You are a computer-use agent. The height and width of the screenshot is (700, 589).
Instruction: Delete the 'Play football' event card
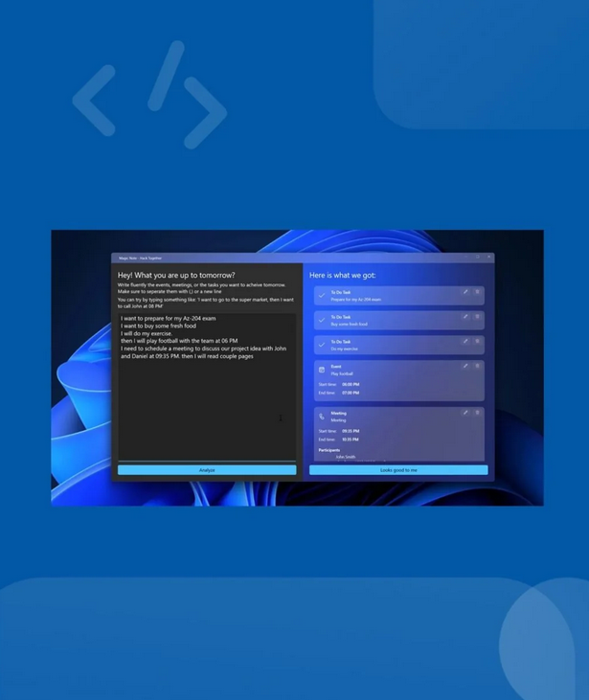(x=477, y=366)
